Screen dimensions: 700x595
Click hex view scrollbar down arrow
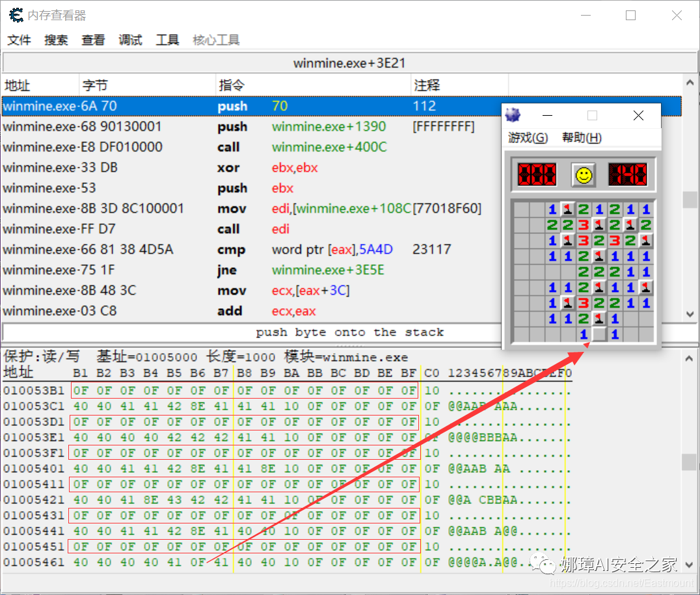690,564
